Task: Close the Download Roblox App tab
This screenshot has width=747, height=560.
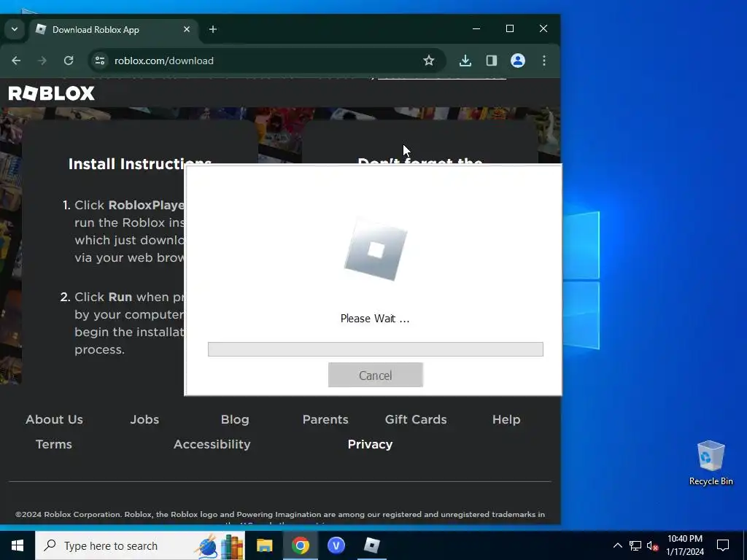Action: click(x=187, y=29)
